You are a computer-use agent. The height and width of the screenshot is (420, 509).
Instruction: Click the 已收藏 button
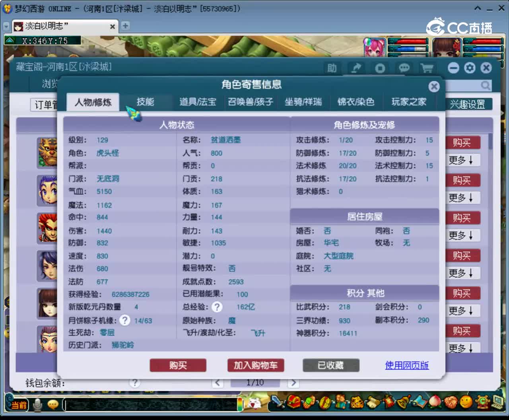click(x=331, y=365)
